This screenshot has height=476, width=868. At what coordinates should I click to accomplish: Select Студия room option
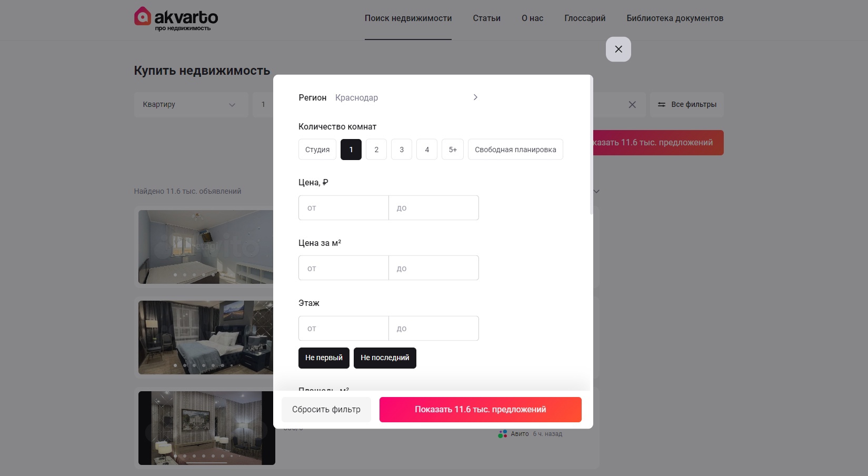coord(317,150)
